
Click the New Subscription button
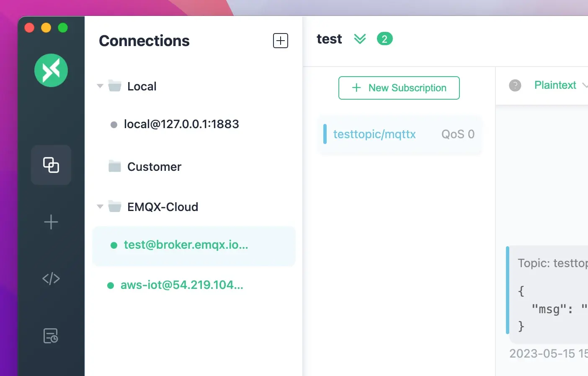(398, 88)
